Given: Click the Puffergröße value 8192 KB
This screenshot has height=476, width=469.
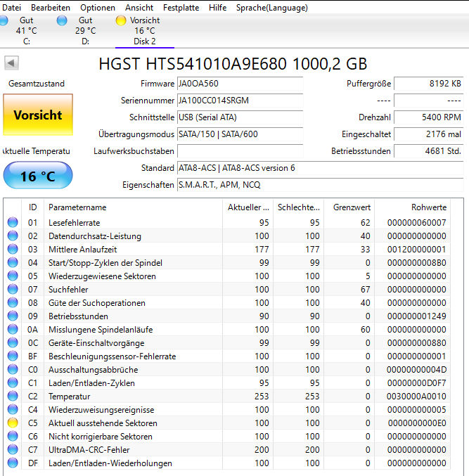Looking at the screenshot, I should tap(429, 84).
